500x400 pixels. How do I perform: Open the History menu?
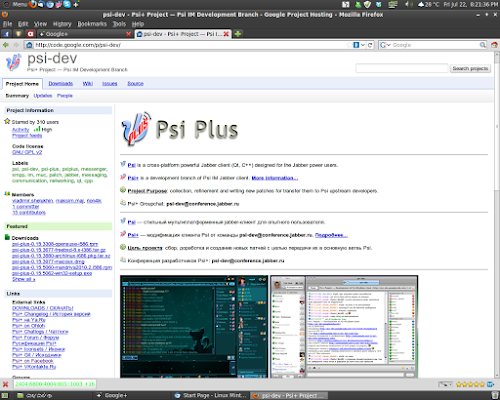(x=62, y=24)
